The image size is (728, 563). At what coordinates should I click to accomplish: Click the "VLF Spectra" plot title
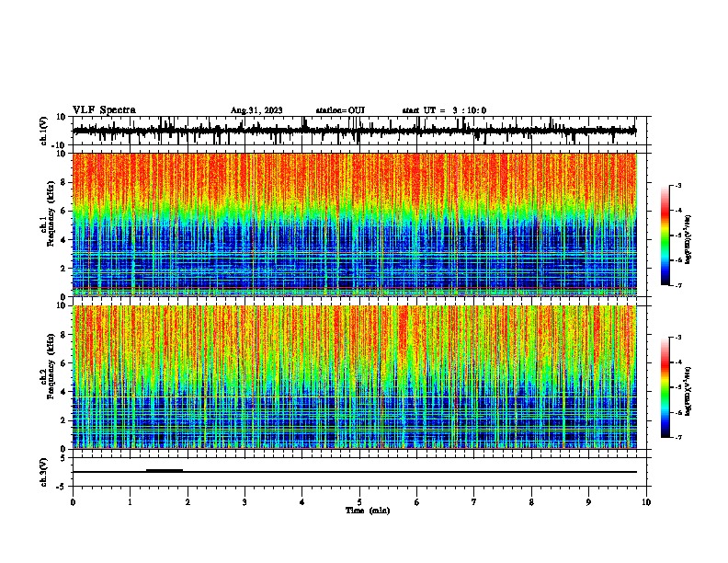tap(104, 110)
